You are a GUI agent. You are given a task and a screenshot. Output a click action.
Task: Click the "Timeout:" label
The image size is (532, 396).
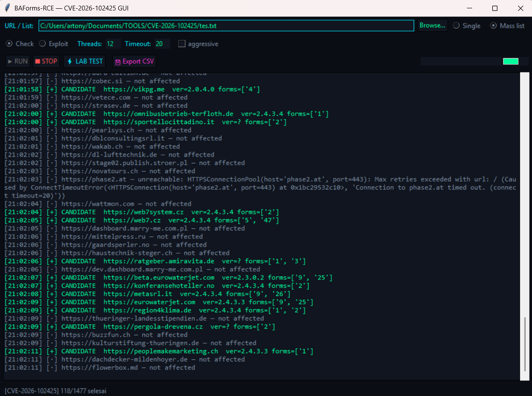pos(138,44)
